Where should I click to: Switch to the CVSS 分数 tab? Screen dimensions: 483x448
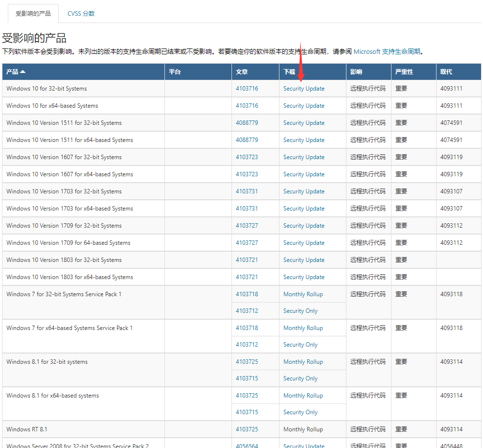81,14
